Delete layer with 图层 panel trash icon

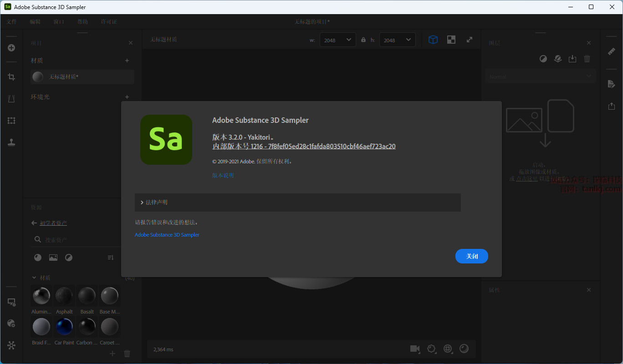point(587,59)
